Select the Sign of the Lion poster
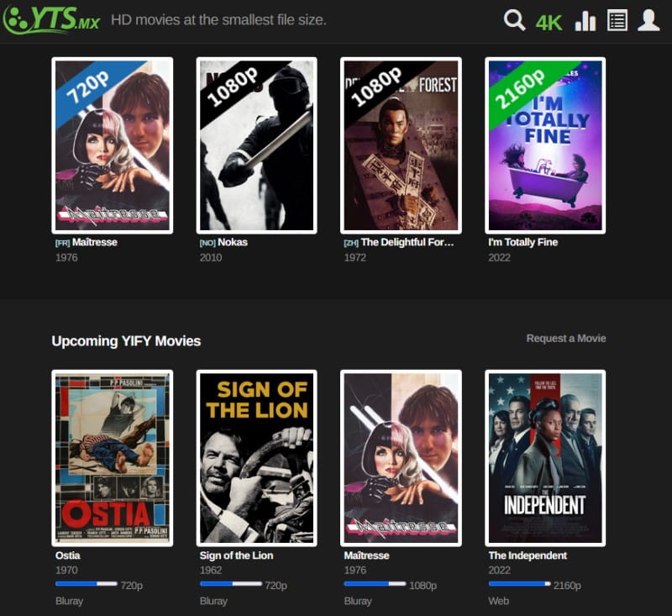The width and height of the screenshot is (672, 616). point(256,458)
